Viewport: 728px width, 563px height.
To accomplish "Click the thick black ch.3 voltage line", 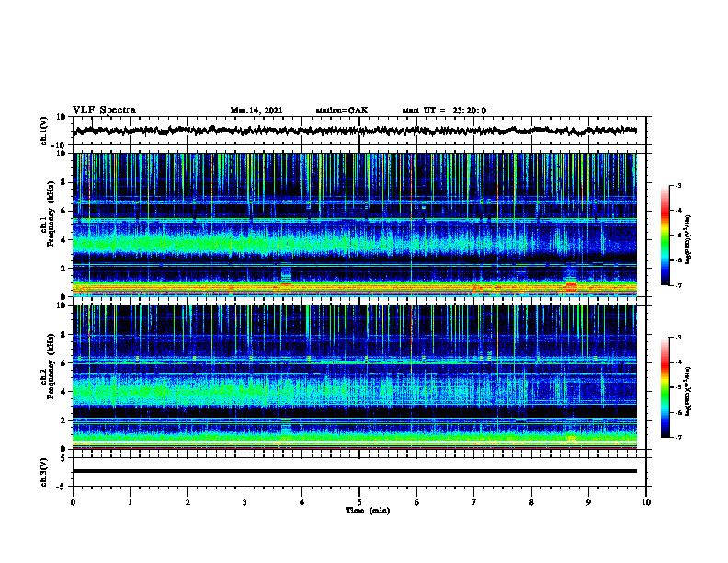I will click(x=355, y=471).
